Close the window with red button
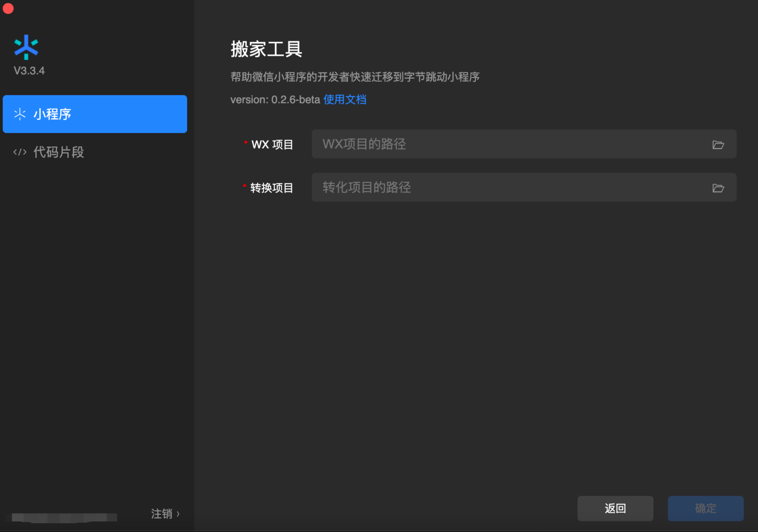The height and width of the screenshot is (532, 758). 8,8
